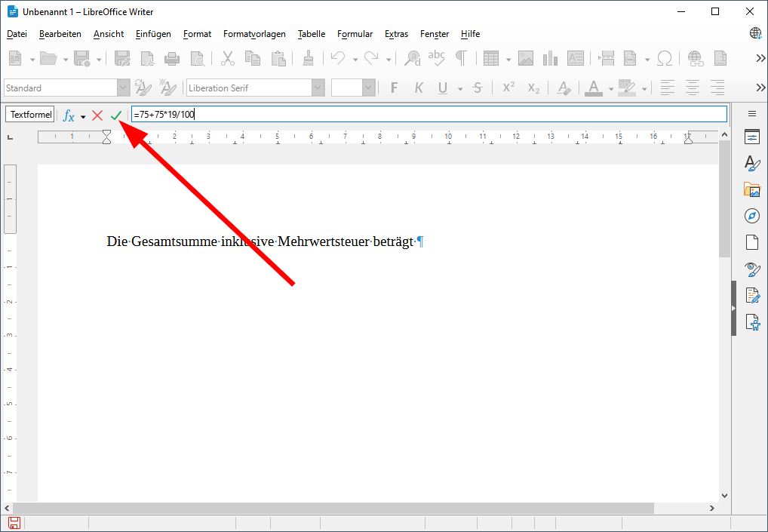
Task: Open the Tabelle menu
Action: coord(311,34)
